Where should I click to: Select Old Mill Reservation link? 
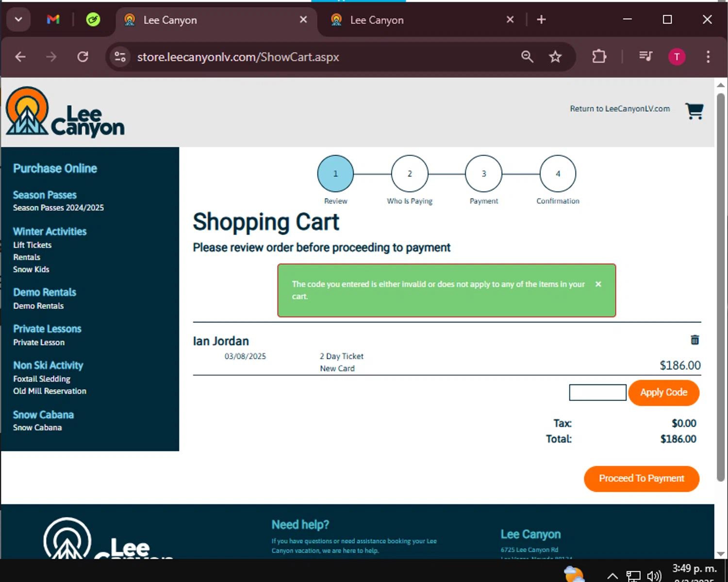click(x=50, y=391)
